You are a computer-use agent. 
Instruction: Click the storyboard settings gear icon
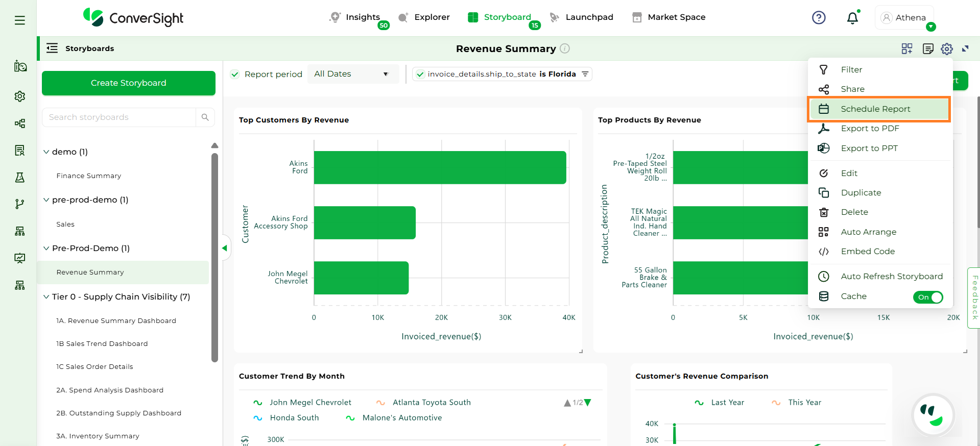pyautogui.click(x=947, y=48)
